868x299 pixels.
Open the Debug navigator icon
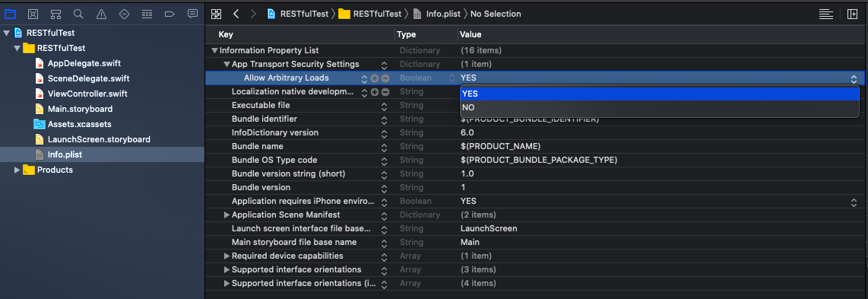pos(147,14)
